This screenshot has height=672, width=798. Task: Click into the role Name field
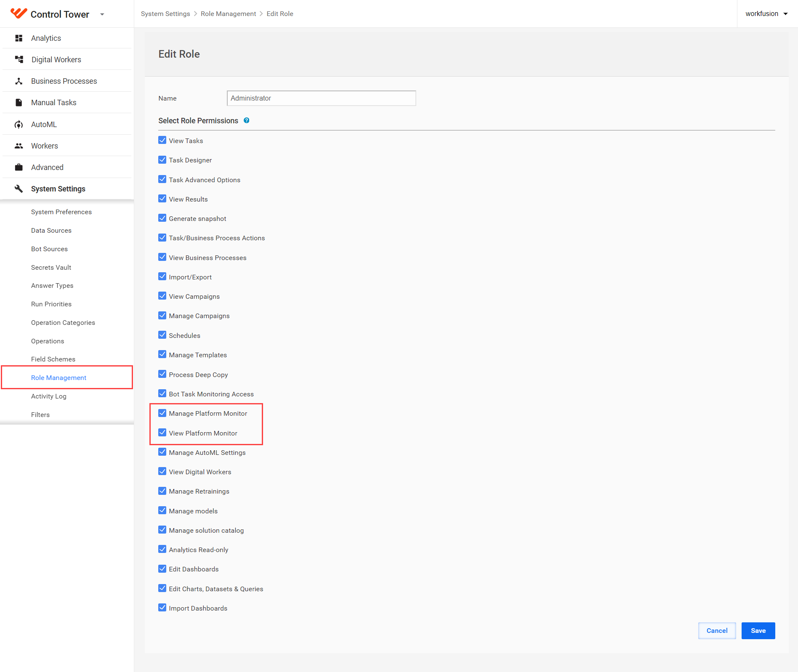(x=321, y=98)
